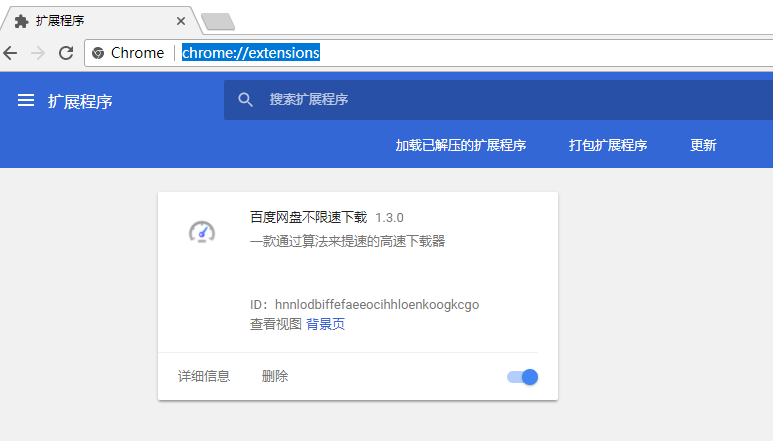Reload the extensions page
Image resolution: width=773 pixels, height=441 pixels.
[x=66, y=53]
